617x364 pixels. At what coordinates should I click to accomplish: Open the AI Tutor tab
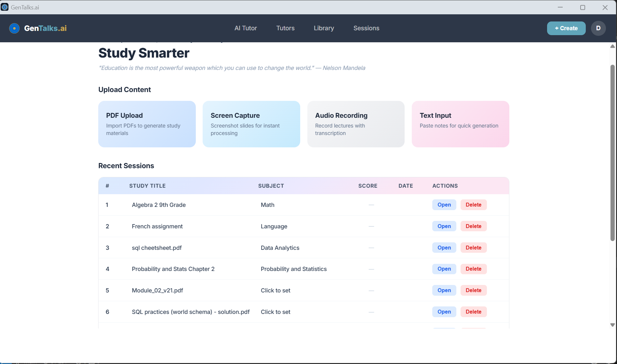[x=246, y=28]
